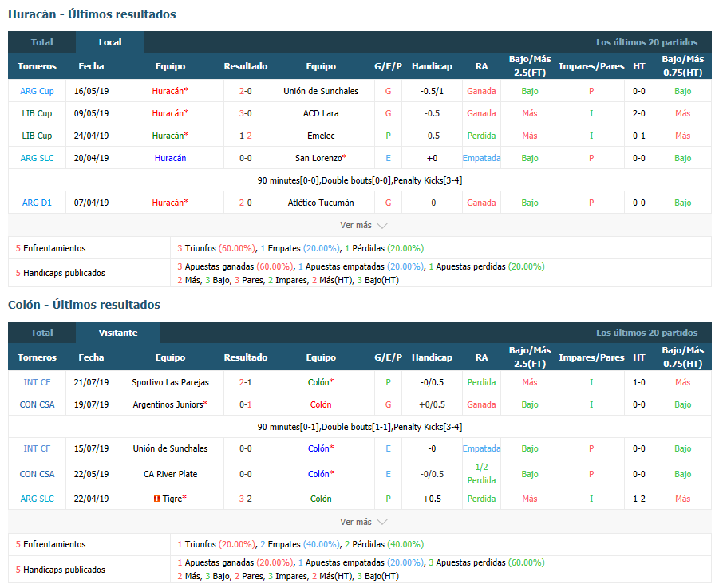
Task: Click the red Colón name in 19/07/19 row
Action: (x=321, y=404)
